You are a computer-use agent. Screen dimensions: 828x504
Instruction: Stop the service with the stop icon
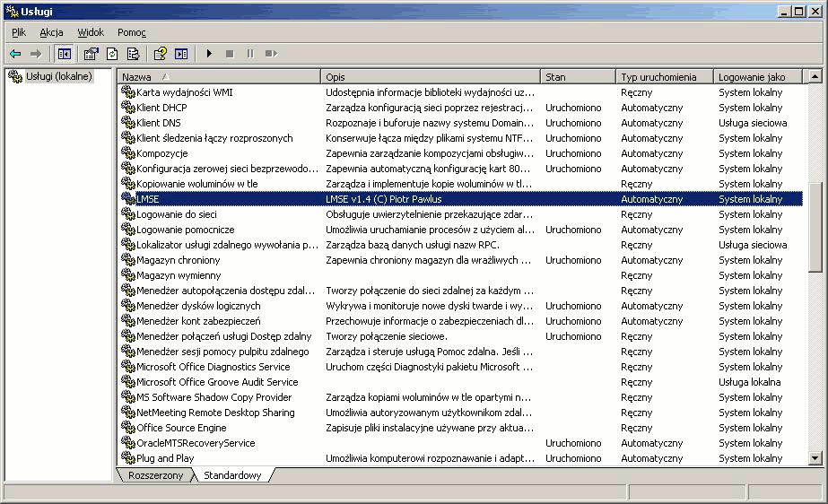(230, 54)
